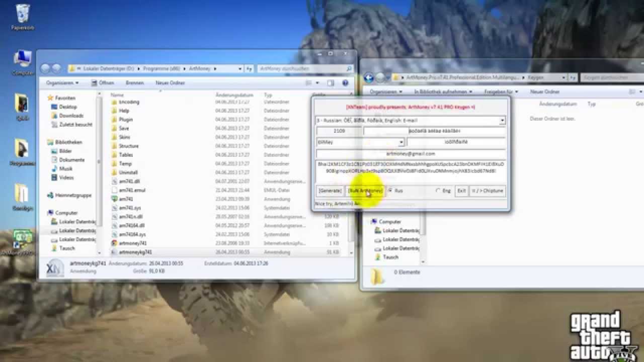
Task: Click the artmoney@gmail.com email field
Action: coord(411,154)
